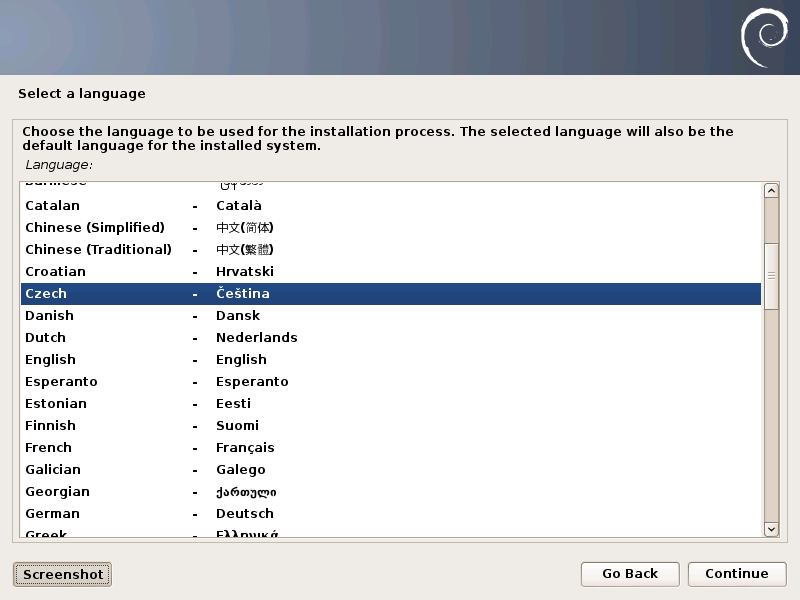Click the scrollbar down arrow
This screenshot has height=600, width=800.
coord(771,529)
